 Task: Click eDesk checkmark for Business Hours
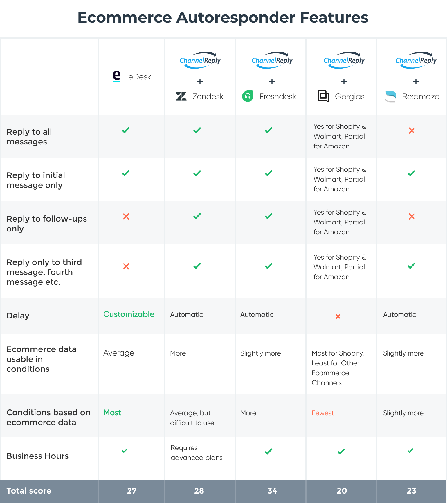click(125, 451)
